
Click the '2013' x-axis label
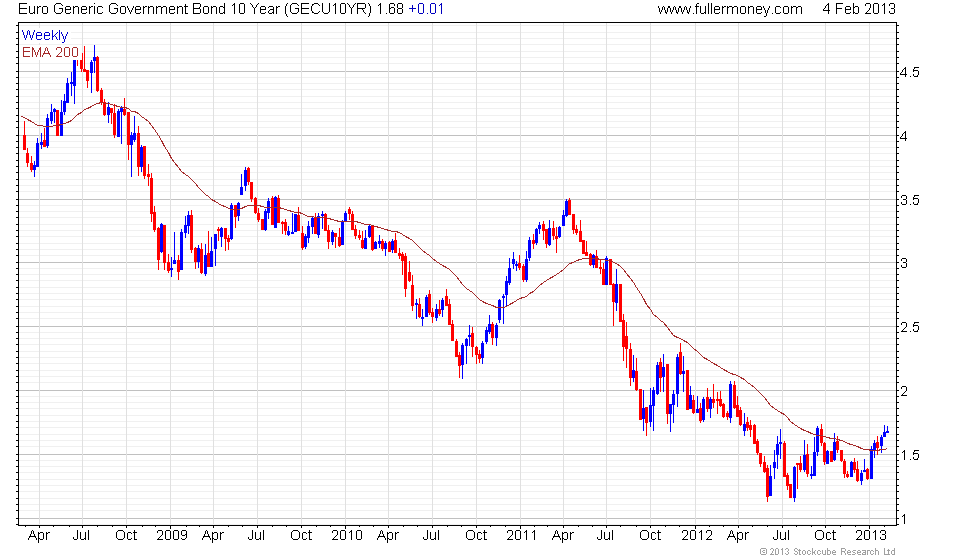tap(871, 536)
